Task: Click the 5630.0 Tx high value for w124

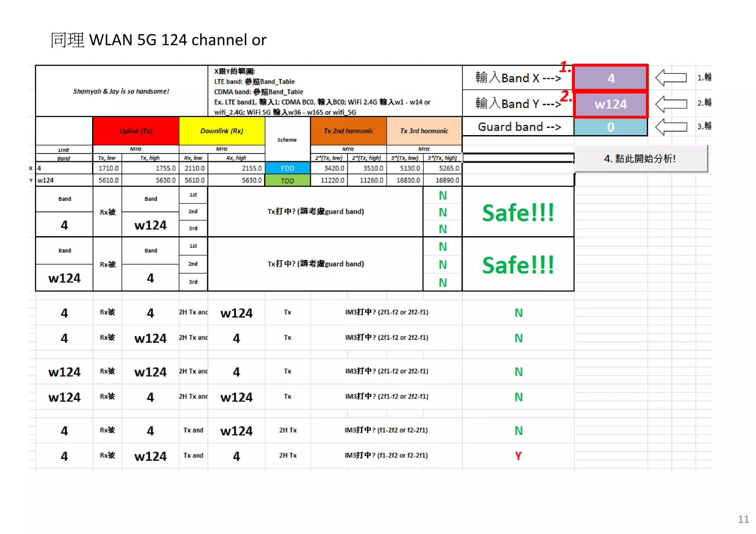Action: pos(150,180)
